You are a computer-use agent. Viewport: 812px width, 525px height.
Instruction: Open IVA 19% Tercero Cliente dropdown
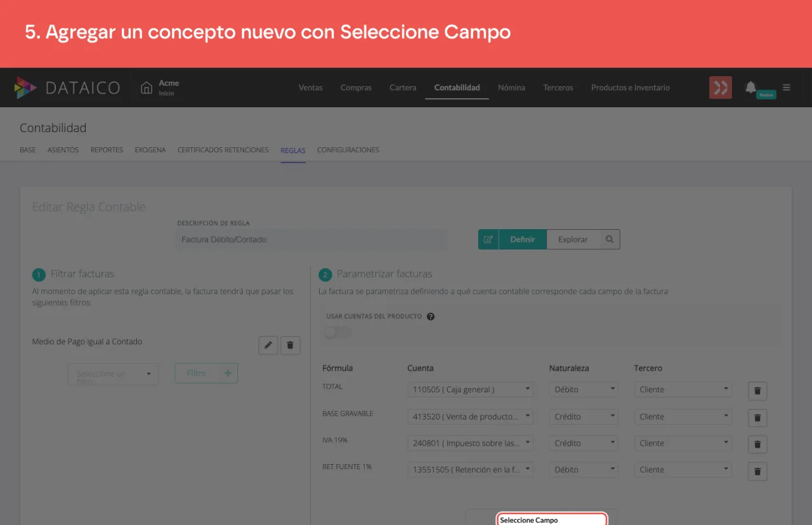click(x=683, y=443)
